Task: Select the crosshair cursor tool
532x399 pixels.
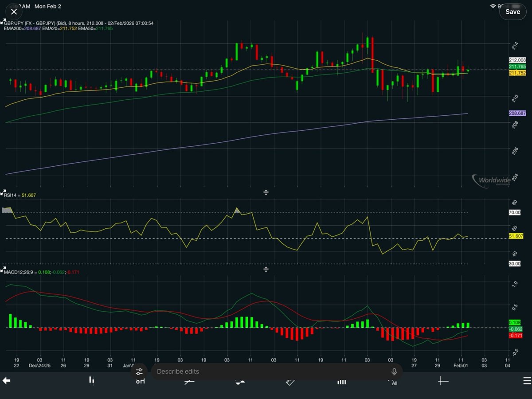Action: [x=443, y=380]
